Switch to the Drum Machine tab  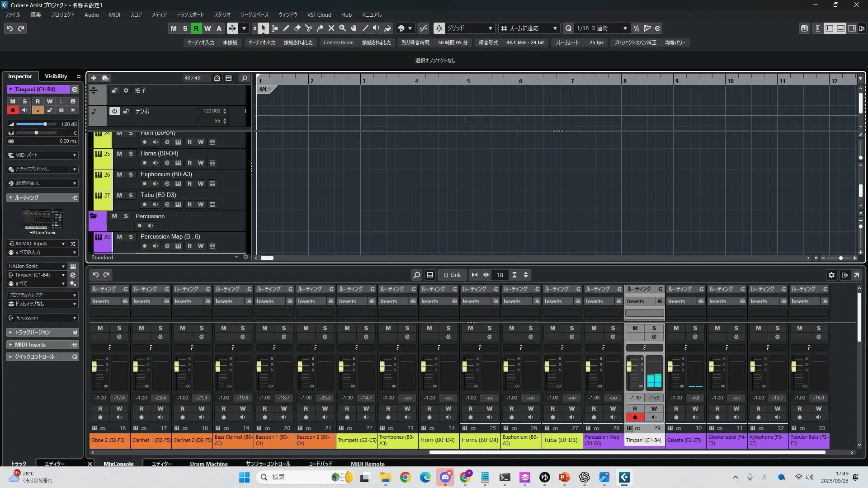(208, 464)
